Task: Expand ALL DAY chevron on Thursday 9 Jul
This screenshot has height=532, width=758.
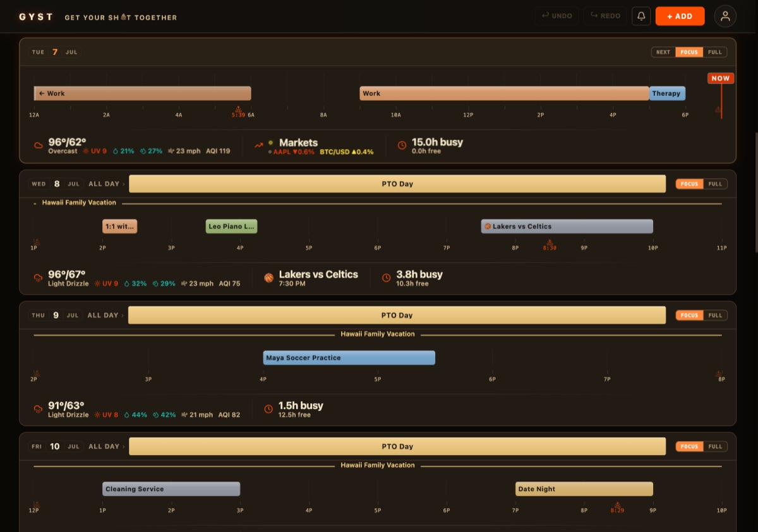Action: coord(123,316)
